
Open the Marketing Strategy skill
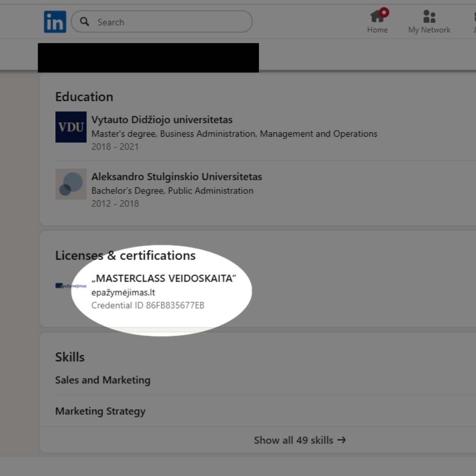click(x=100, y=411)
